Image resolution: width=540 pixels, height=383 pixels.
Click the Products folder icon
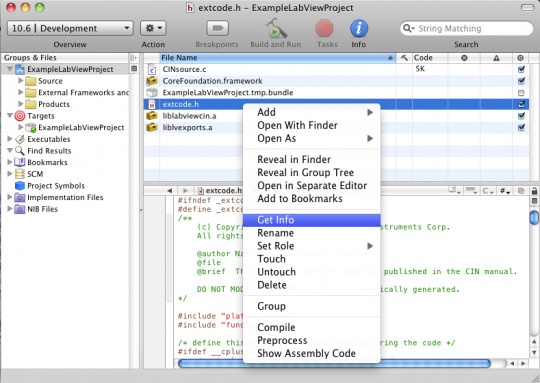pos(31,104)
